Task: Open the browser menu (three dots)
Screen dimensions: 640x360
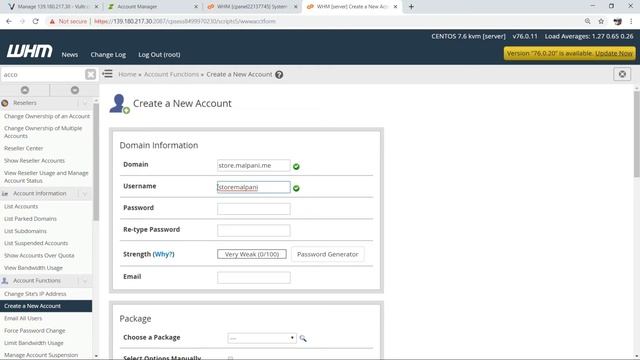Action: tap(631, 21)
